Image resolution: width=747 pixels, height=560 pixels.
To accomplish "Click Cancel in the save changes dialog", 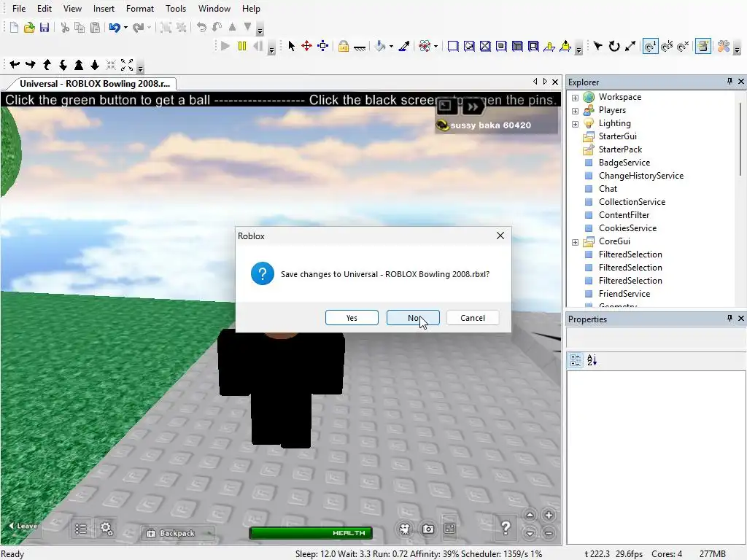I will pos(473,318).
